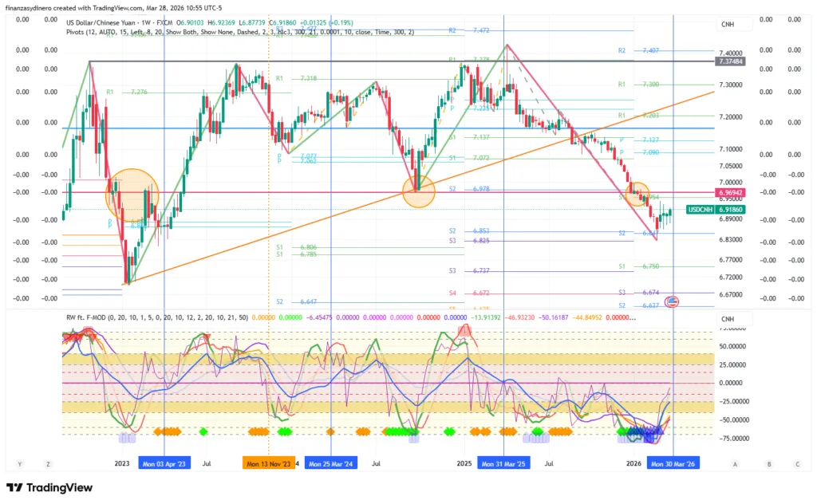Select the Mon 30 Mar '26 date label
Screen dimensions: 817x504
coord(673,463)
